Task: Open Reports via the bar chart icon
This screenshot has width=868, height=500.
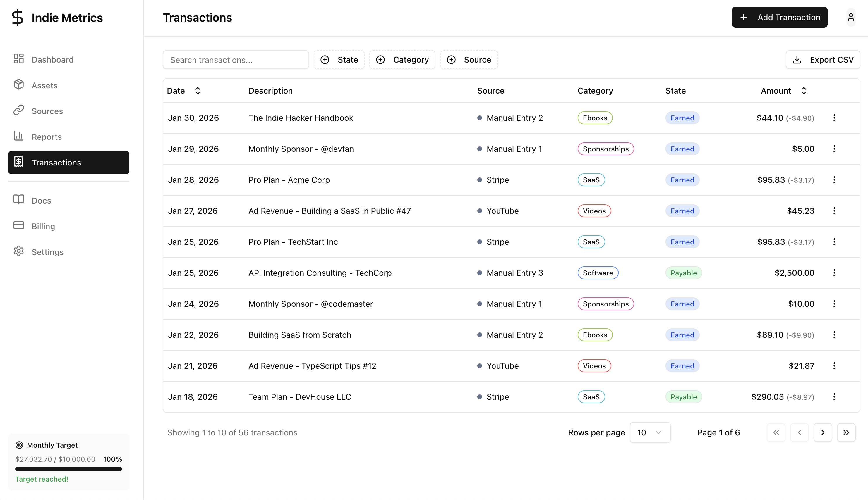Action: pyautogui.click(x=18, y=136)
